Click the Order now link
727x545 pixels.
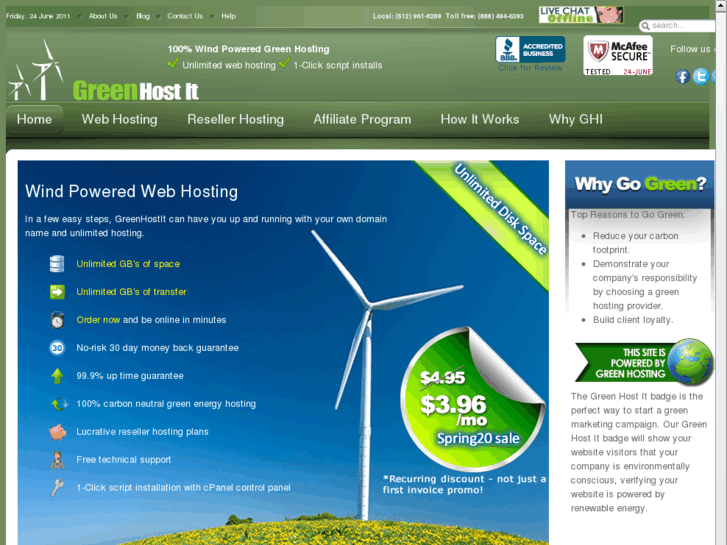click(x=98, y=320)
